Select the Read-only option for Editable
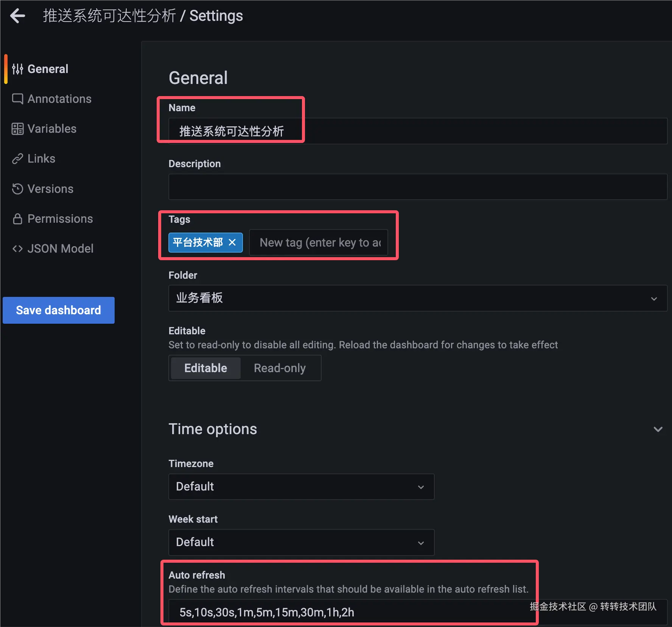Image resolution: width=672 pixels, height=627 pixels. (280, 368)
